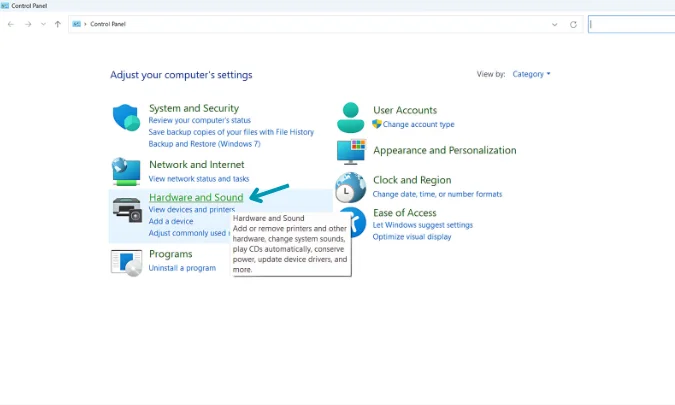This screenshot has height=405, width=675.
Task: Refresh the Control Panel view
Action: pyautogui.click(x=573, y=25)
